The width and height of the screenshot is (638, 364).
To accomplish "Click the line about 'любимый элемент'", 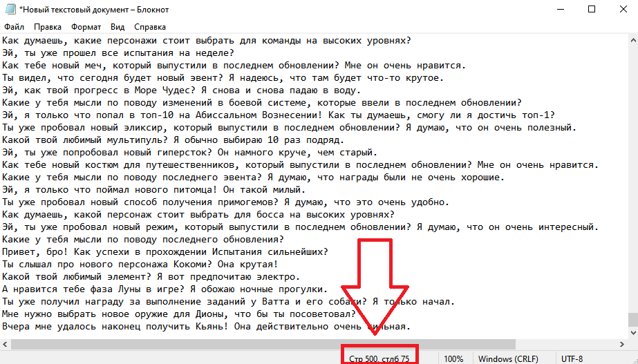I will pyautogui.click(x=151, y=276).
